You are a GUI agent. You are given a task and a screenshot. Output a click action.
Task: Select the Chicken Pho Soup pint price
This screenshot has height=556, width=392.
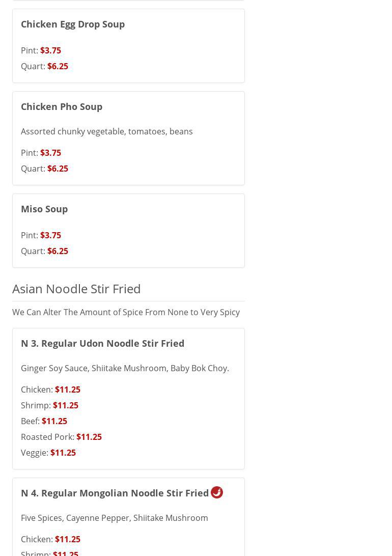[x=50, y=153]
